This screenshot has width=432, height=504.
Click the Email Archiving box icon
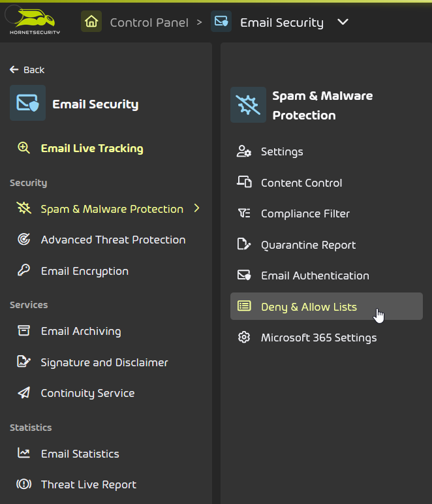(23, 331)
